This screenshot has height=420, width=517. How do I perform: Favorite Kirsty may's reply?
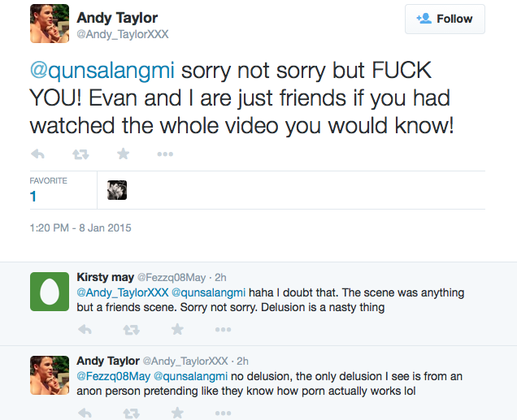tap(177, 329)
